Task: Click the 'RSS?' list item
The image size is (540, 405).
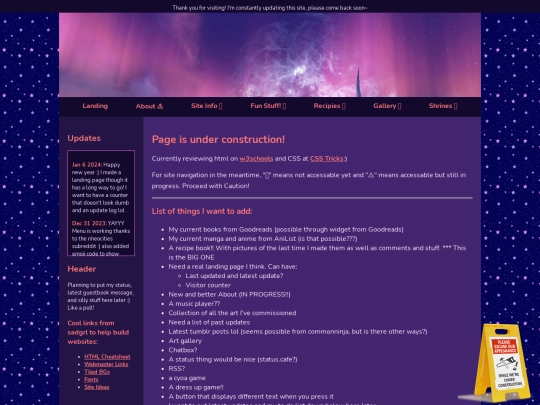Action: tap(177, 369)
